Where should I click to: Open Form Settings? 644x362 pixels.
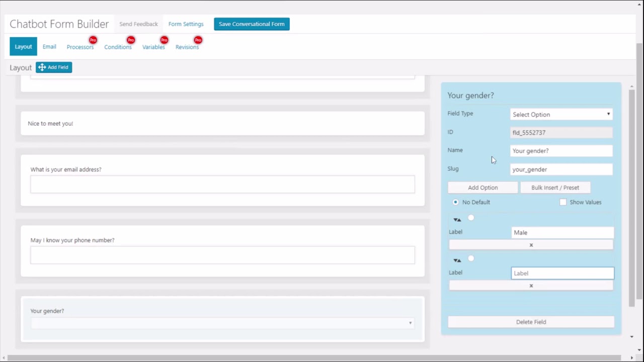186,24
